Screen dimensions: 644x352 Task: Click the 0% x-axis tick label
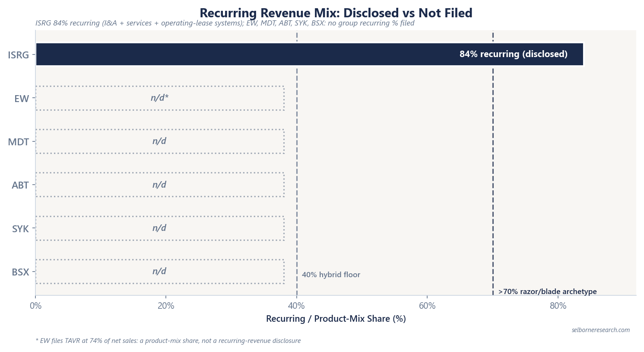[x=35, y=306]
